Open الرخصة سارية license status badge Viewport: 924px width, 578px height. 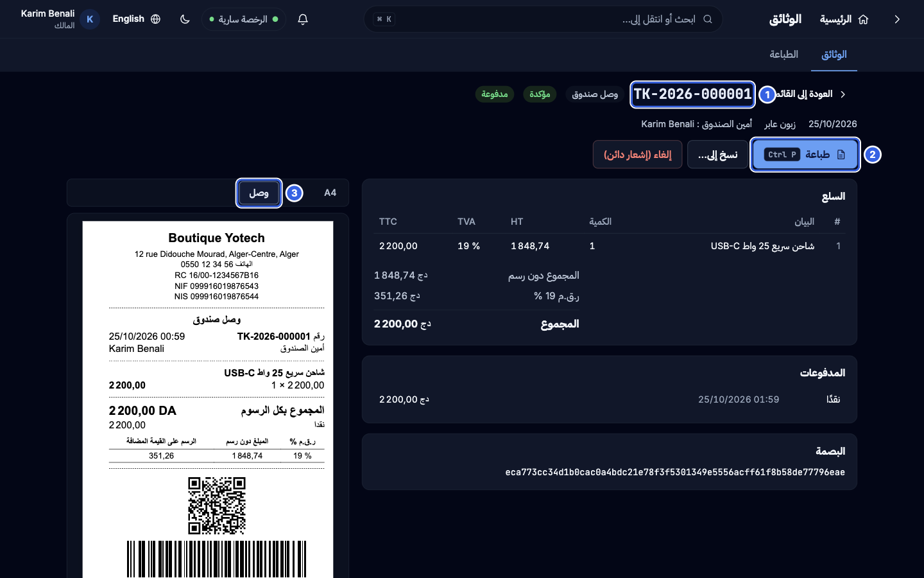(x=244, y=19)
